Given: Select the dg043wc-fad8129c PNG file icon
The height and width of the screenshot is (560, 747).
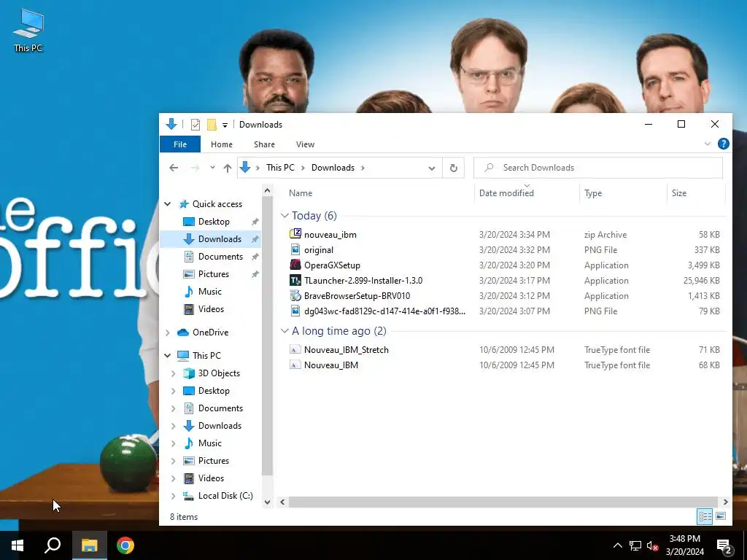Looking at the screenshot, I should (x=295, y=311).
